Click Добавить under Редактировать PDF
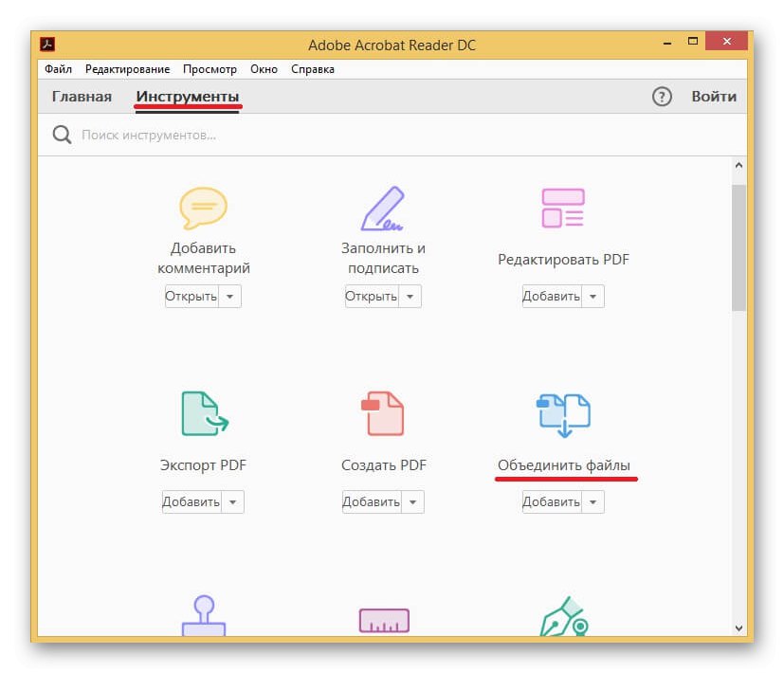Viewport: 784px width, 673px height. click(552, 296)
